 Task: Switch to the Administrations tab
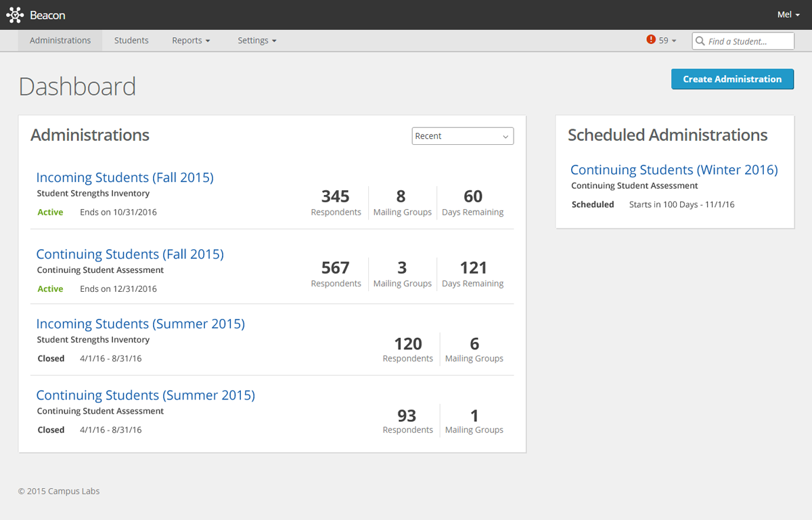click(60, 41)
